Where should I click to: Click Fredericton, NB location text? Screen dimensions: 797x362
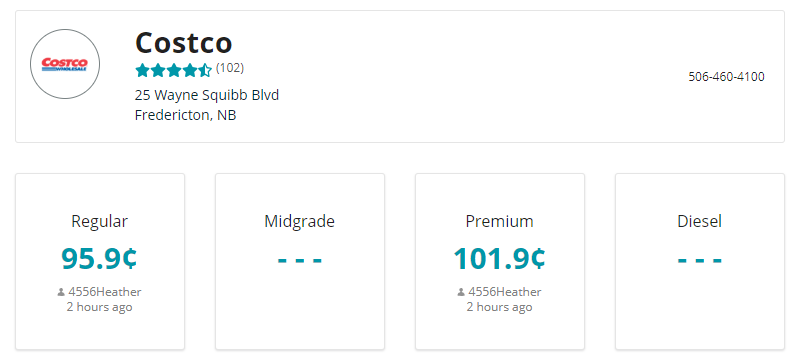(186, 115)
